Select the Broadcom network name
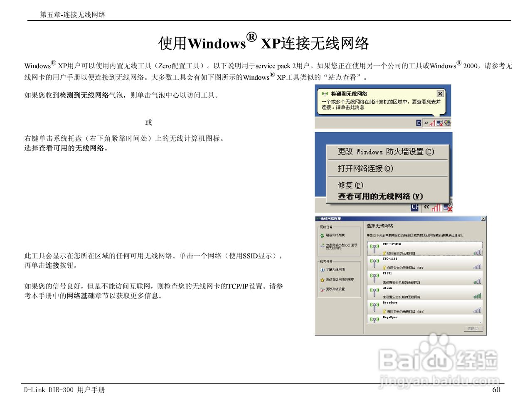Screen dimensions: 532x411 [390, 303]
